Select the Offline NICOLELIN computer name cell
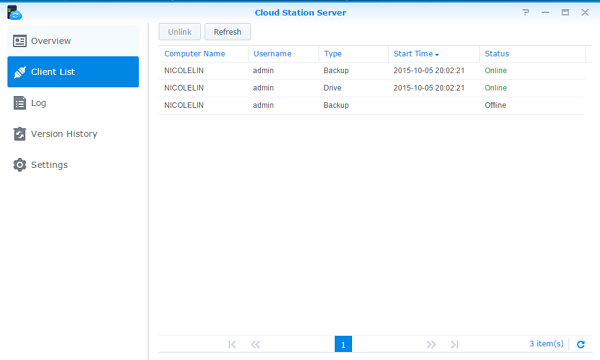 pos(184,105)
